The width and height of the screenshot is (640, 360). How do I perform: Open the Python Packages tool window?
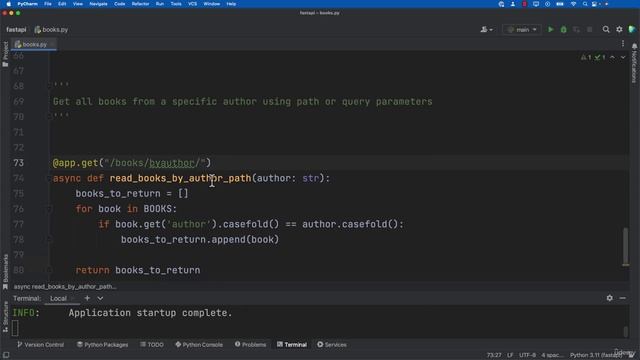coord(102,344)
